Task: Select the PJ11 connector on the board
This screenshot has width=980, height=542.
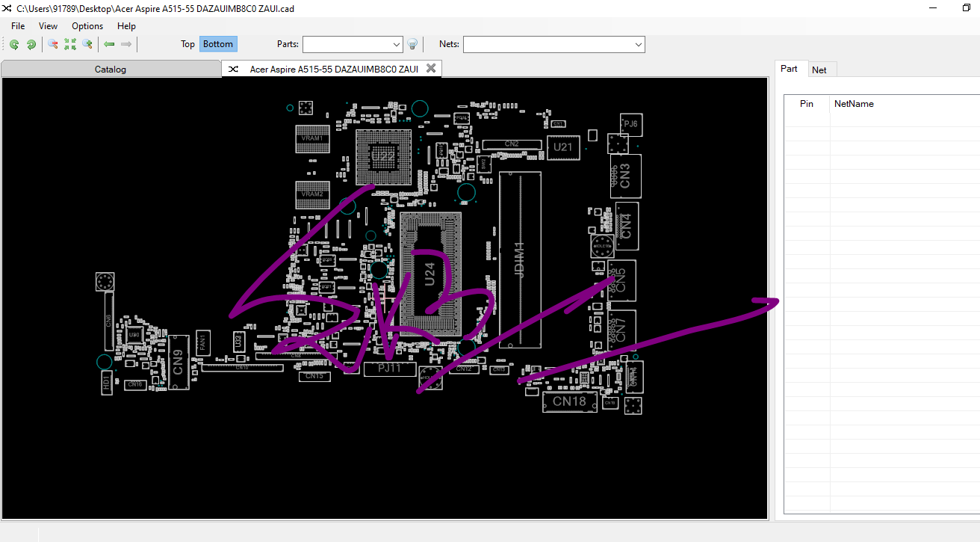Action: [390, 369]
